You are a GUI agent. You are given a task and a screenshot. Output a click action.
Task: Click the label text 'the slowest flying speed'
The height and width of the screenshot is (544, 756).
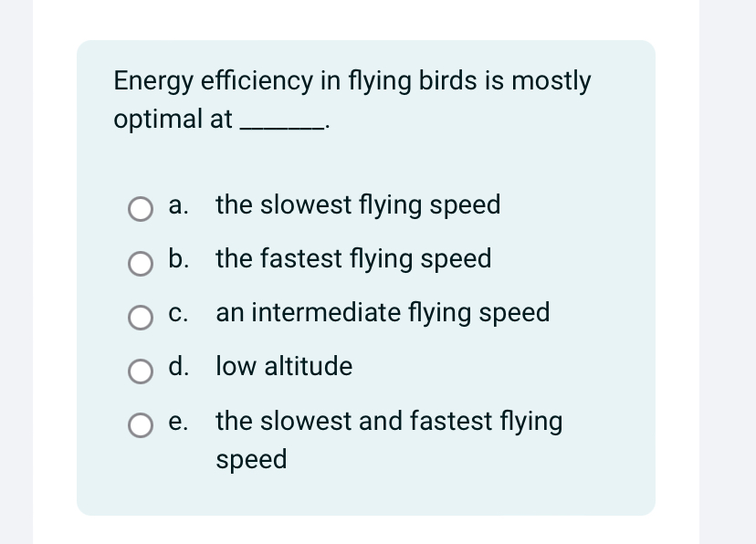(x=357, y=205)
